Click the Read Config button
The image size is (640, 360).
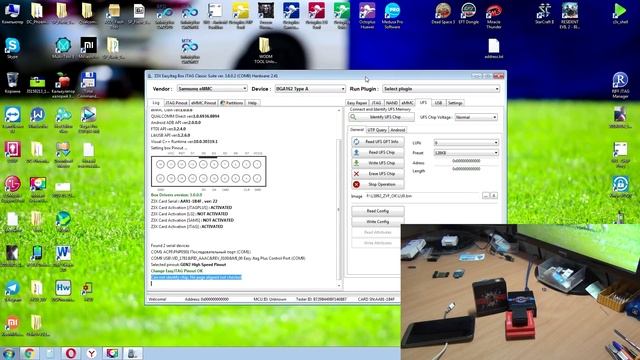pyautogui.click(x=378, y=211)
